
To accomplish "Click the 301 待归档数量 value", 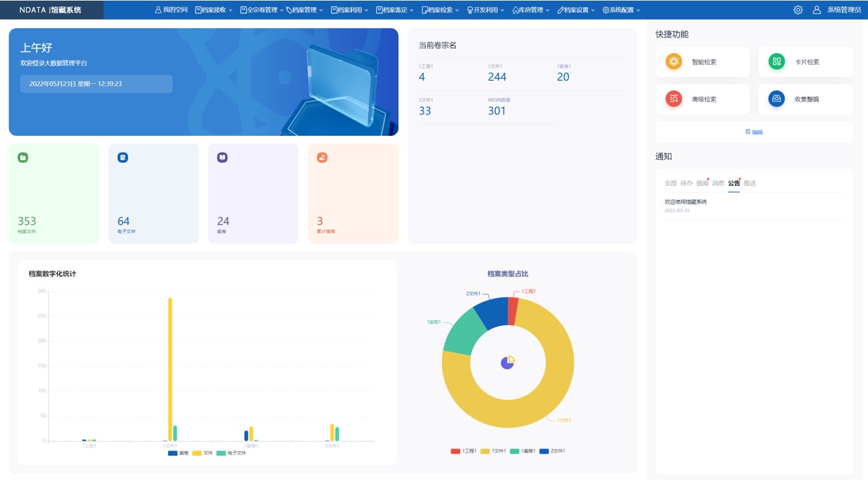I will [x=497, y=111].
